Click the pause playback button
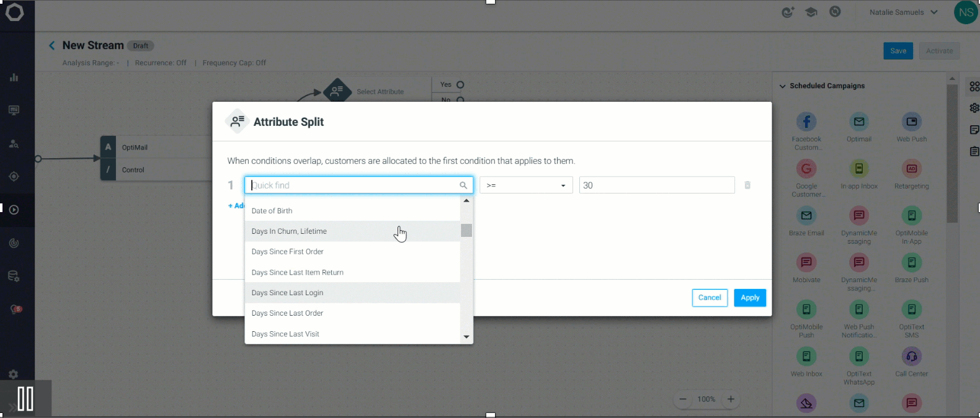The height and width of the screenshot is (418, 980). pos(25,399)
